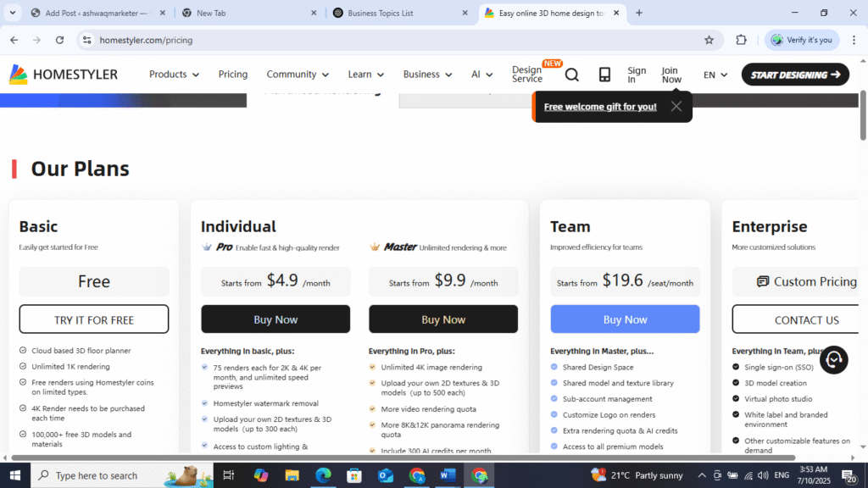Click the TRY IT FOR FREE button
Image resolution: width=868 pixels, height=488 pixels.
(x=94, y=319)
